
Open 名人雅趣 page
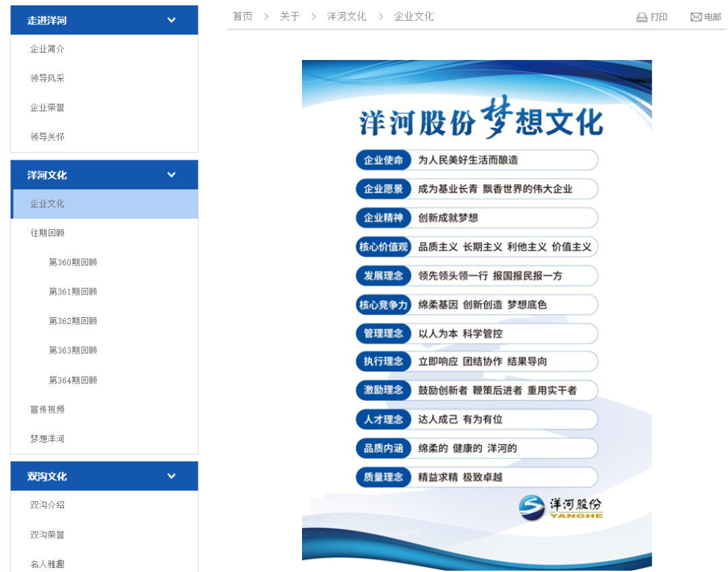(x=47, y=564)
